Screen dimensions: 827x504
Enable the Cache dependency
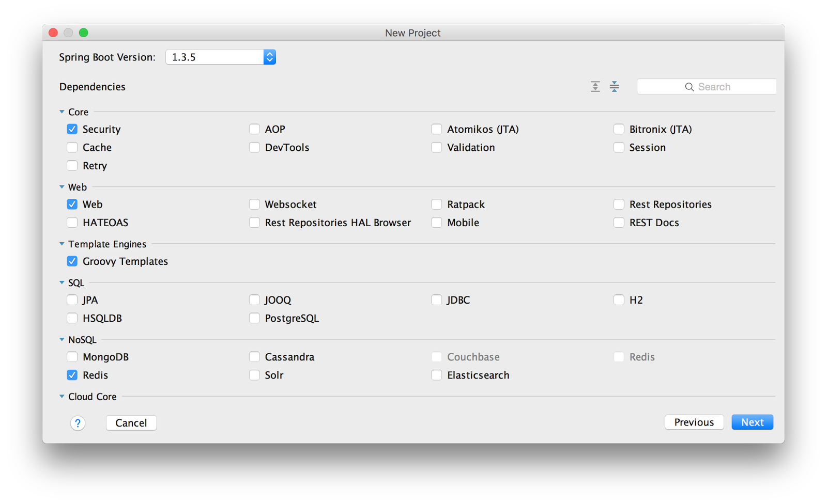point(72,147)
